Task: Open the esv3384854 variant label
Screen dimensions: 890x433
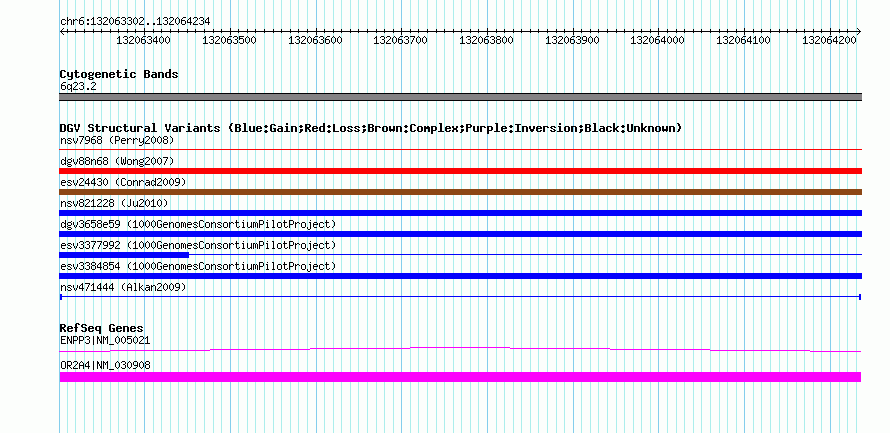Action: [198, 266]
